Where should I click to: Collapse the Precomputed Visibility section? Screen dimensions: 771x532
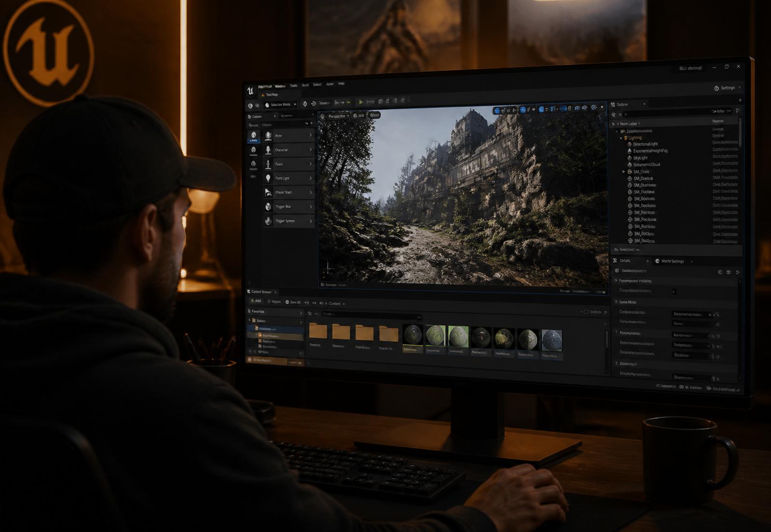pos(616,280)
